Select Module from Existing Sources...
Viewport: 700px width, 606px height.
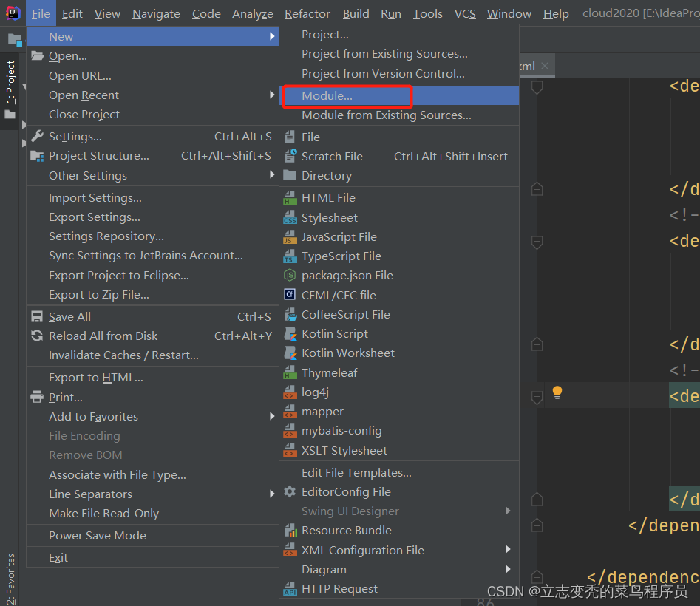[x=399, y=115]
